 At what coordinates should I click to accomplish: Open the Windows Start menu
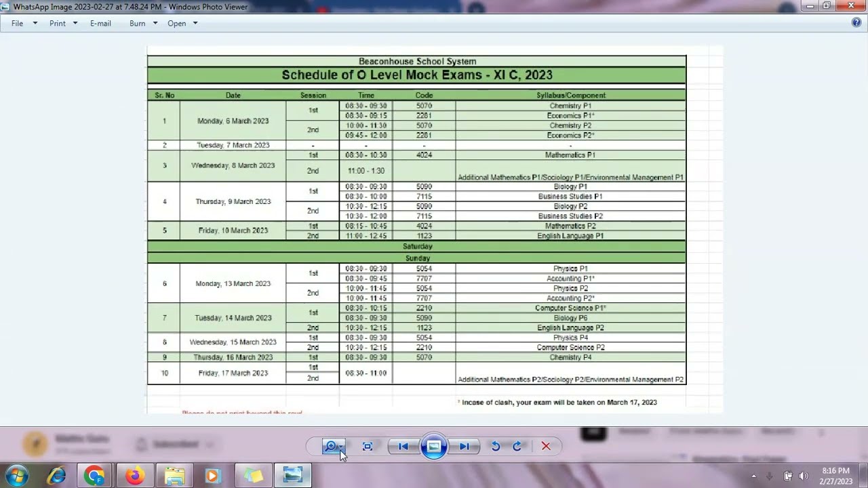[17, 476]
